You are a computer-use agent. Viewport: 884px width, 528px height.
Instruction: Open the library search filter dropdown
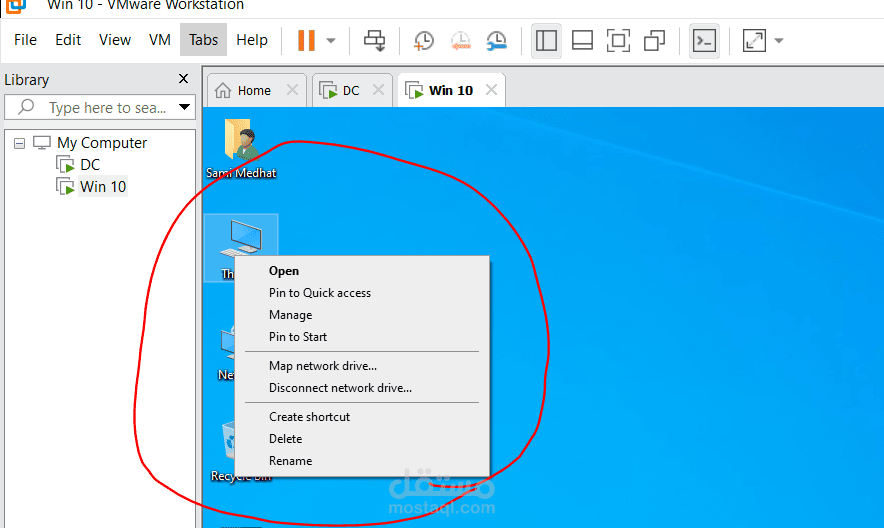[184, 107]
